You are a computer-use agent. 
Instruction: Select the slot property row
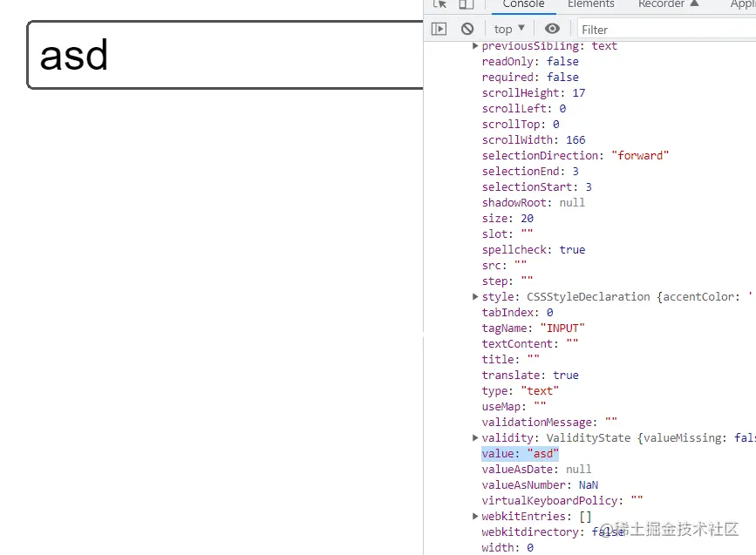pyautogui.click(x=507, y=234)
